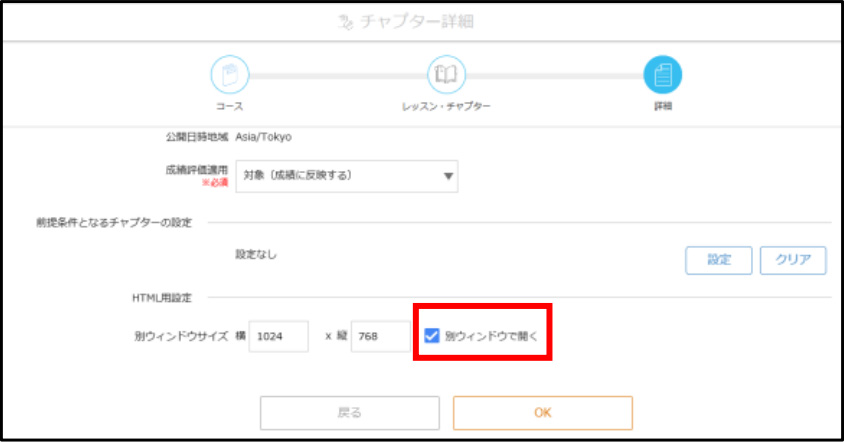Confirm with the OK button
844x442 pixels.
coord(543,413)
